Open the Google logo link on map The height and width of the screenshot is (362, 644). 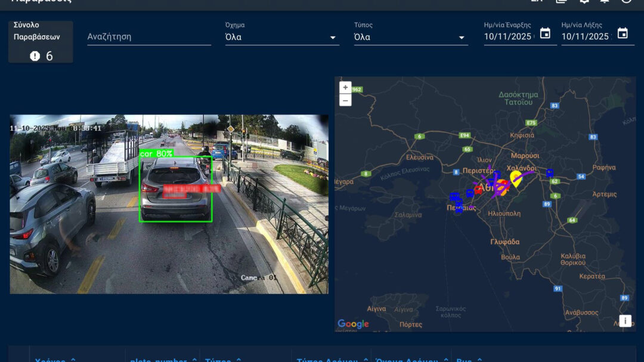point(353,324)
